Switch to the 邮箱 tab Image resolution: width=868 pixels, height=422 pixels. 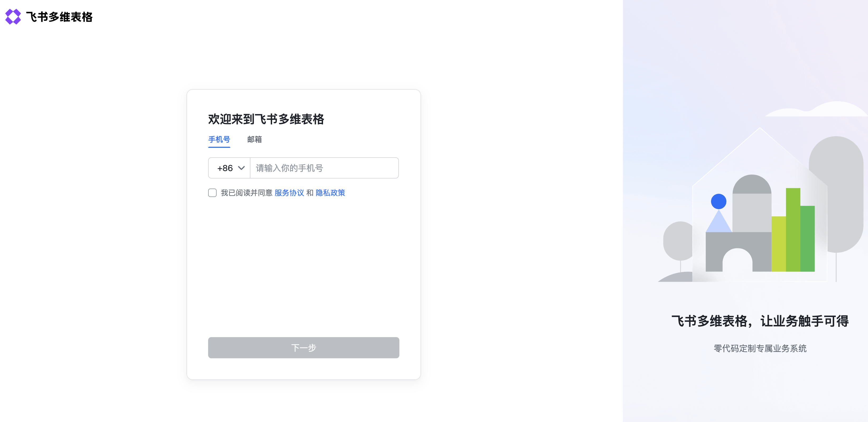coord(254,139)
